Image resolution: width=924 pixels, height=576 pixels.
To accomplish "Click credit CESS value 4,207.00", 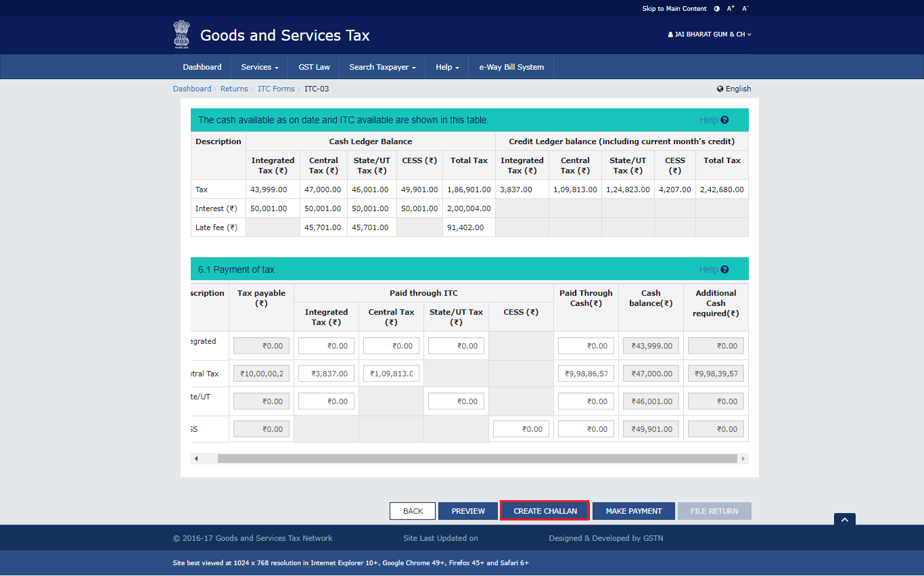I will tap(675, 190).
